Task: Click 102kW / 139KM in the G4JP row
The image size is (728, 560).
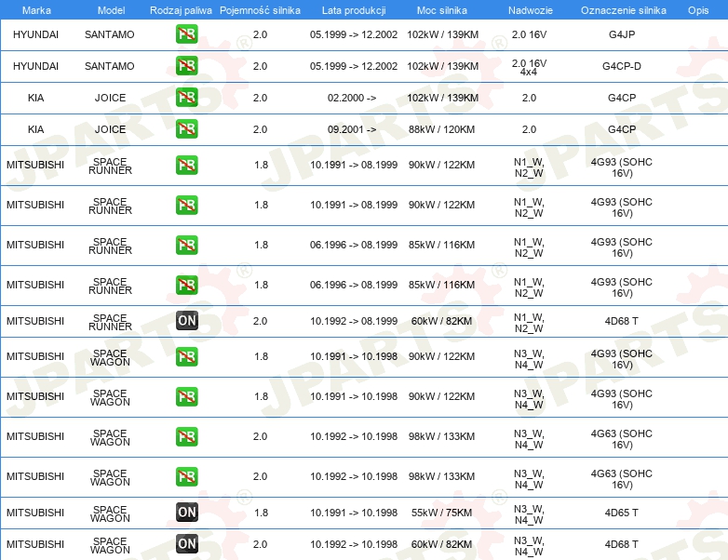Action: pyautogui.click(x=442, y=34)
